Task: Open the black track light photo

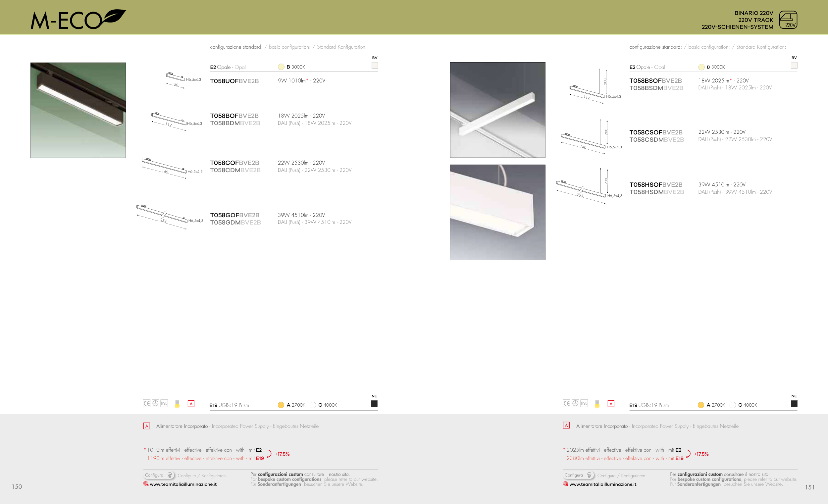Action: click(x=78, y=110)
